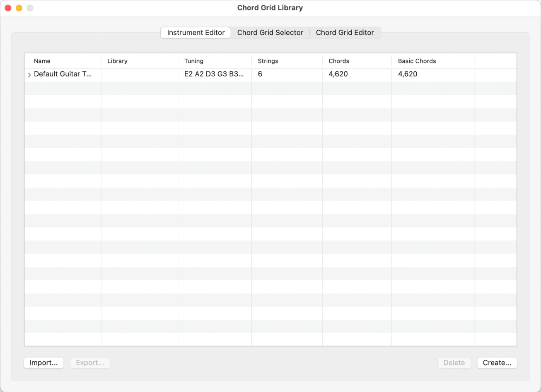
Task: Open the Import dialog
Action: tap(43, 363)
